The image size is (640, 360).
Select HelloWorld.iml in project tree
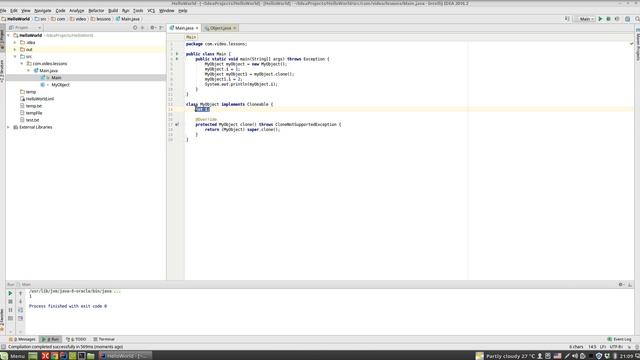[x=40, y=99]
